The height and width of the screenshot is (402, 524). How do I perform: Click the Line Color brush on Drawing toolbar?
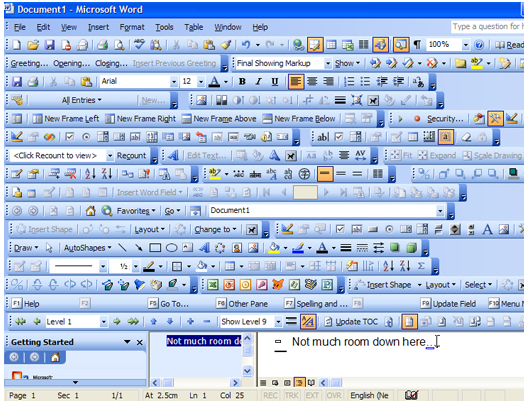pos(298,248)
